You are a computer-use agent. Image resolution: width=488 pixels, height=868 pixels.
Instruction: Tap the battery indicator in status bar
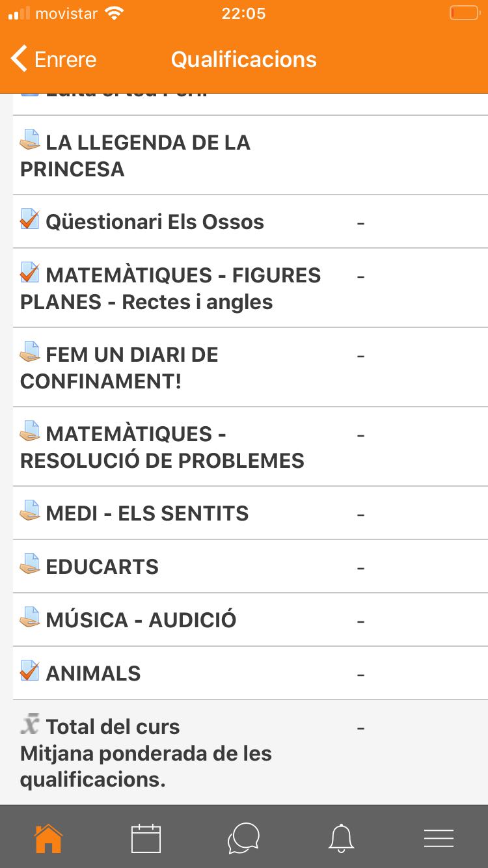pyautogui.click(x=464, y=13)
